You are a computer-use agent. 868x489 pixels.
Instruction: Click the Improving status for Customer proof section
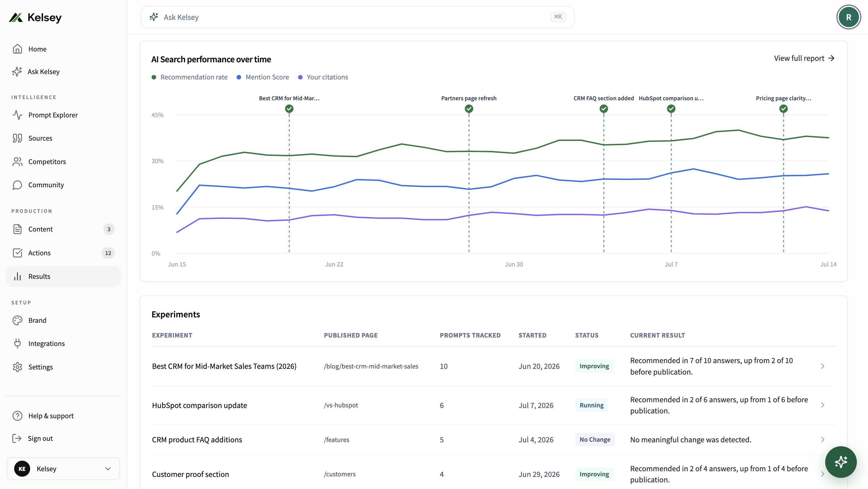[594, 474]
